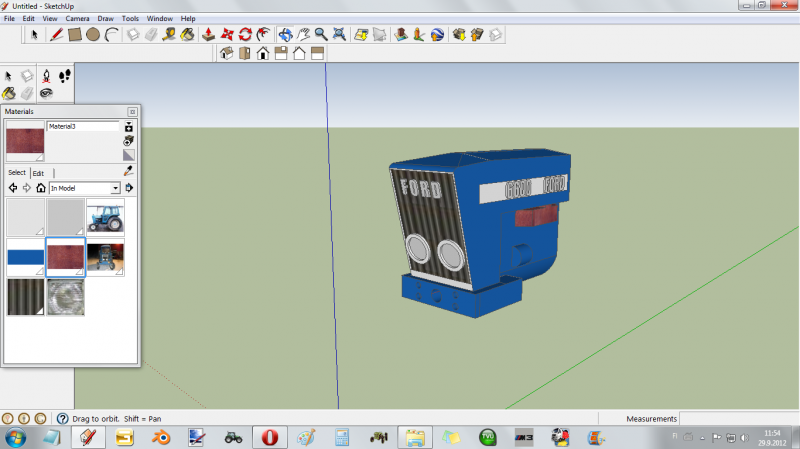Set material to default swatch icon
This screenshot has width=800, height=449.
[x=129, y=155]
